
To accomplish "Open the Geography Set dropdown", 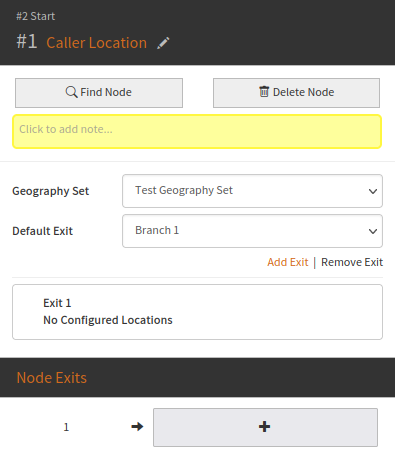I will (252, 191).
